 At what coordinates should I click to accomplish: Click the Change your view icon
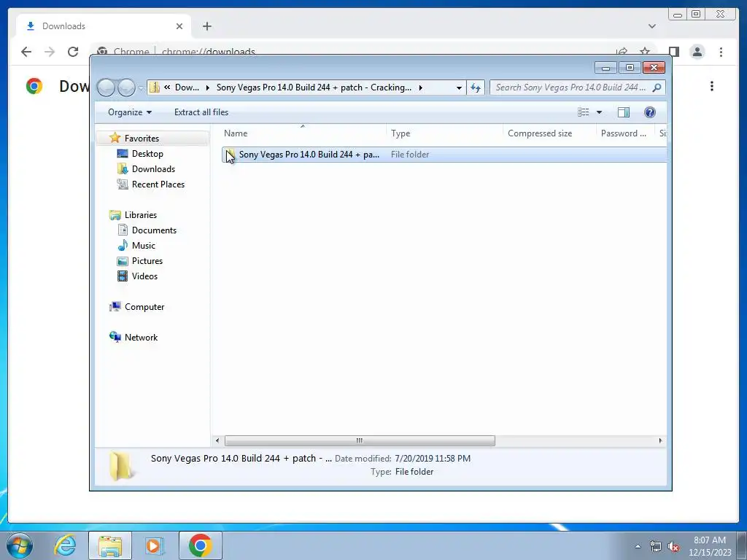coord(583,112)
